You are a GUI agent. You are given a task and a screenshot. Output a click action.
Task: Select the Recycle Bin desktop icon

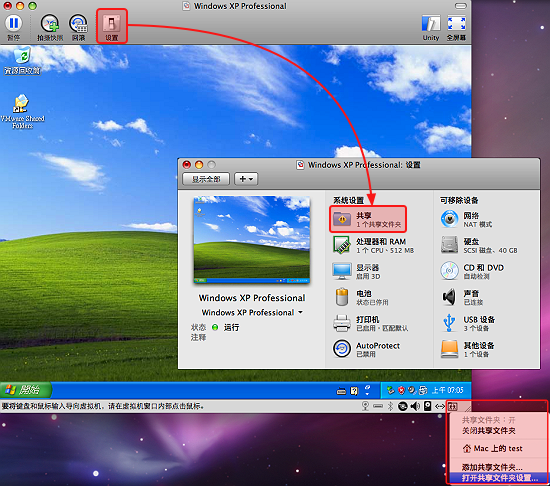(x=22, y=60)
